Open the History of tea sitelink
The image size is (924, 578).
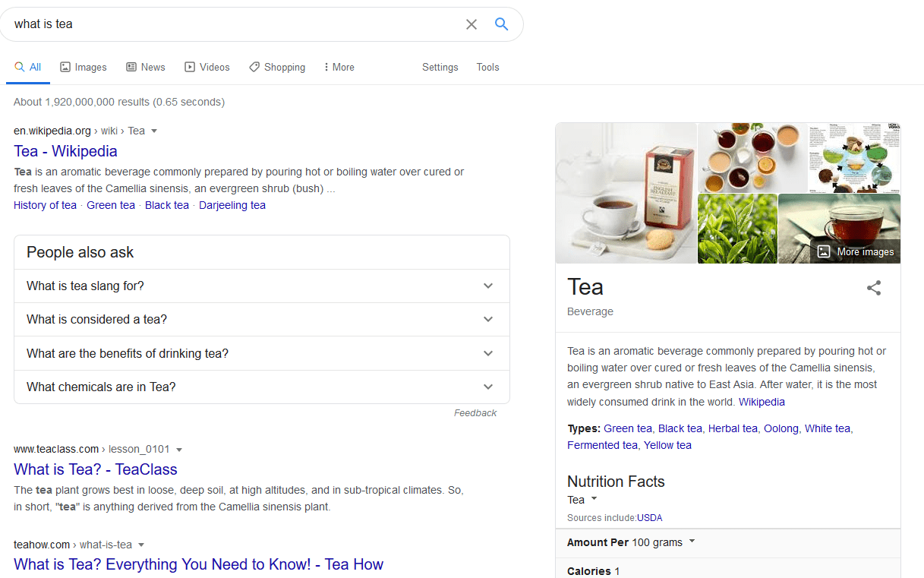pyautogui.click(x=45, y=205)
